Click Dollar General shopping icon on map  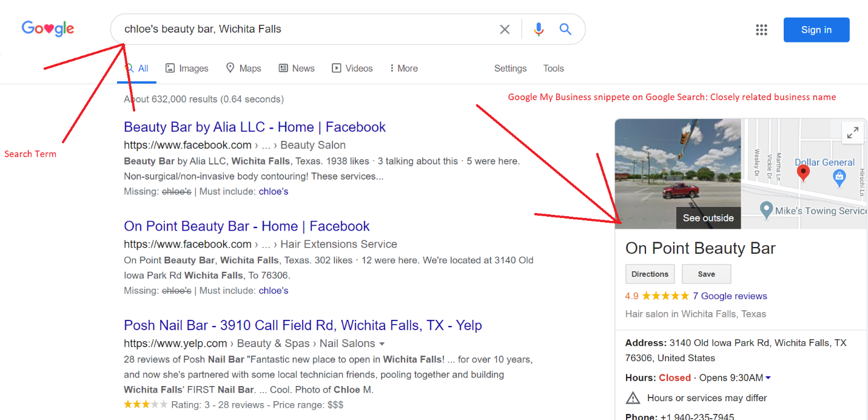pyautogui.click(x=839, y=178)
